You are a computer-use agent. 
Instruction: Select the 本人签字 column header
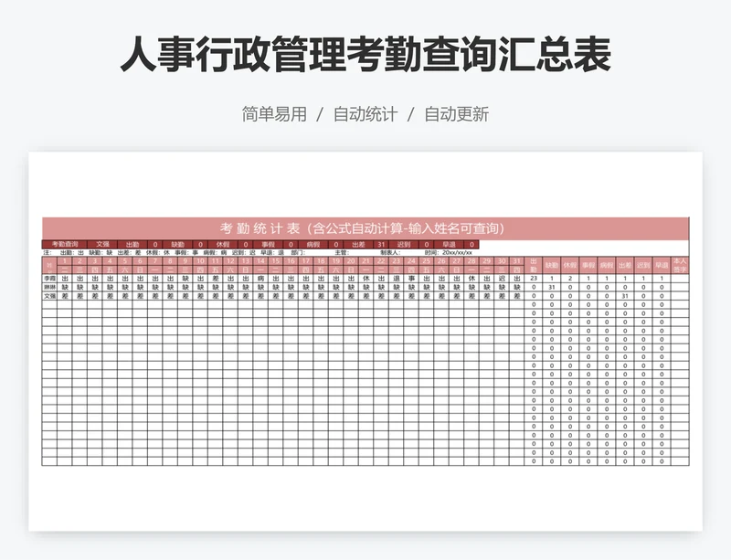point(680,265)
